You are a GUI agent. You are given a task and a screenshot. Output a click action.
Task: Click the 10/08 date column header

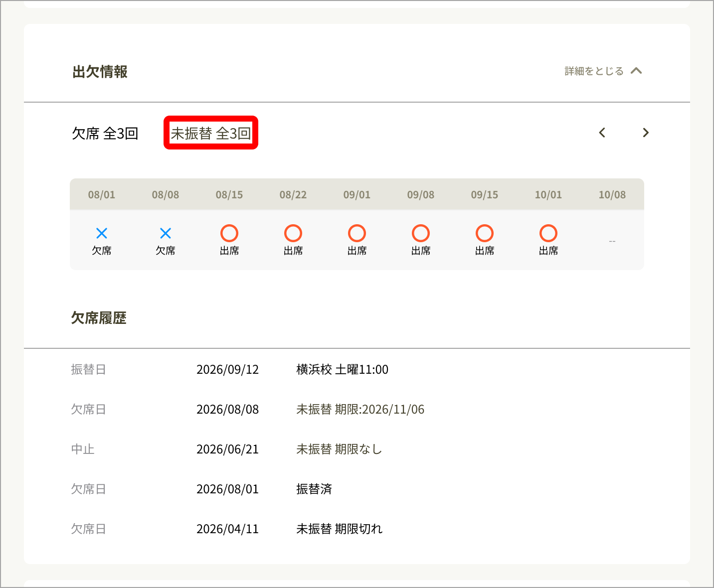[612, 195]
